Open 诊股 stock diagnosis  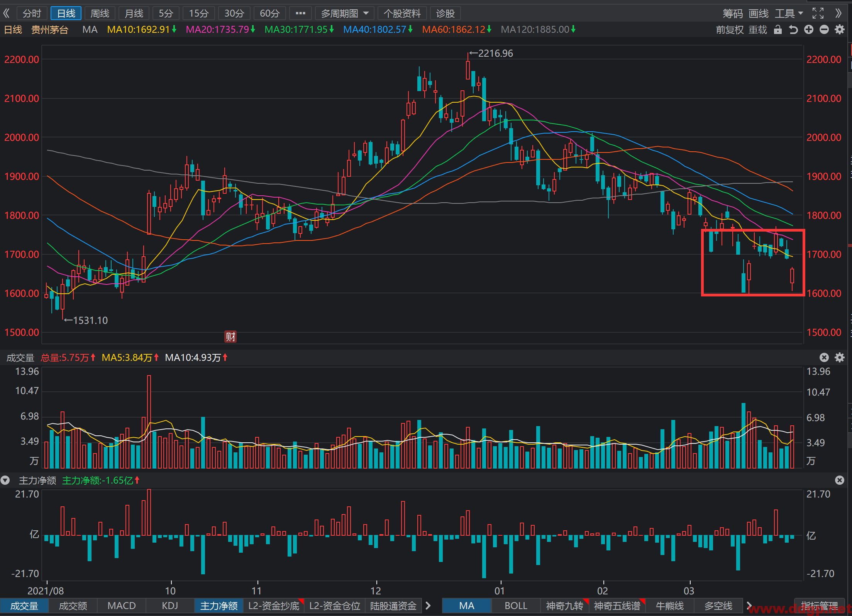pyautogui.click(x=445, y=14)
